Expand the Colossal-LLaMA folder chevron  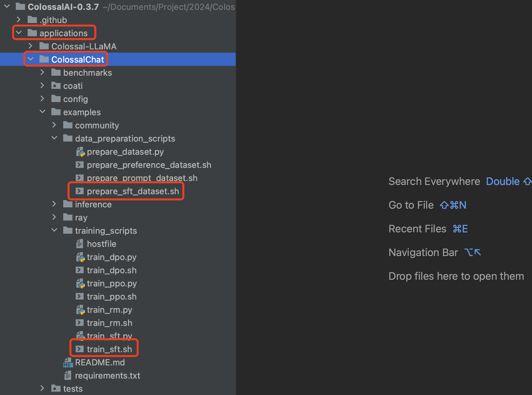(31, 46)
